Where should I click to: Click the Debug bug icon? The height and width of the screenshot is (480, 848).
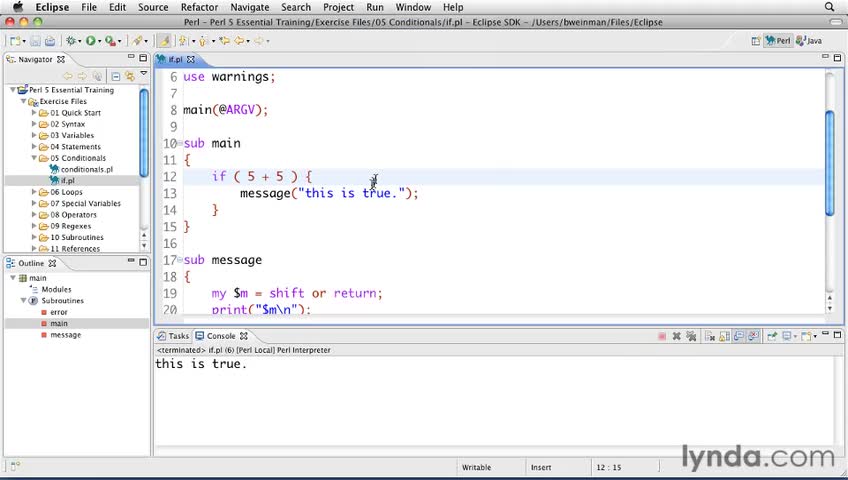pyautogui.click(x=71, y=41)
